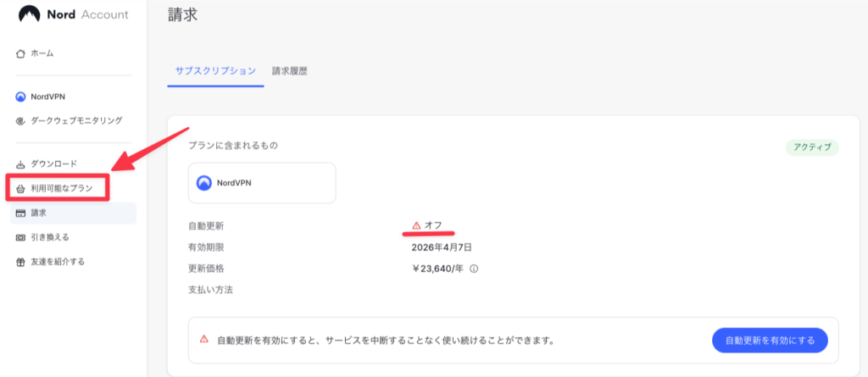
Task: Click the date 2026年4月7日
Action: (x=441, y=247)
